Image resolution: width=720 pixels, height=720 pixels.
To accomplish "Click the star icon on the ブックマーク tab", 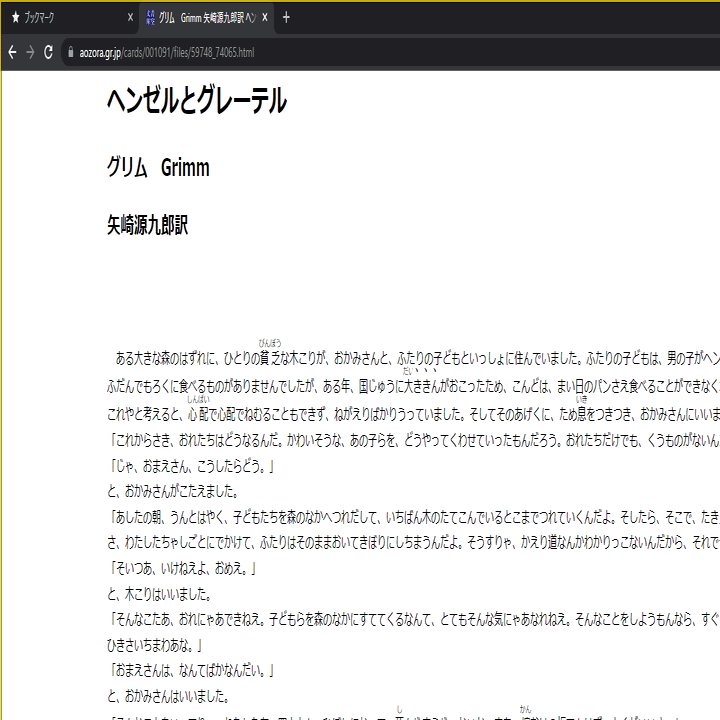I will [x=16, y=17].
